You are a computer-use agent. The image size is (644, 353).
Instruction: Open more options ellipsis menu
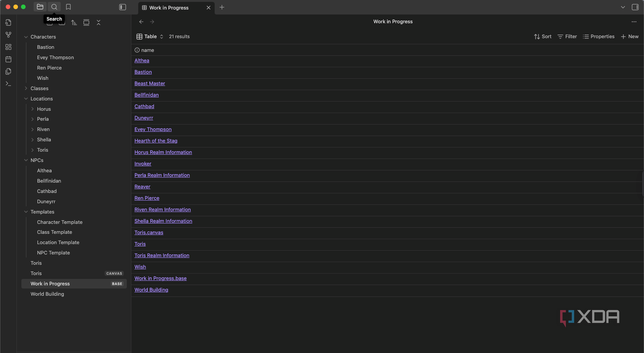tap(634, 22)
